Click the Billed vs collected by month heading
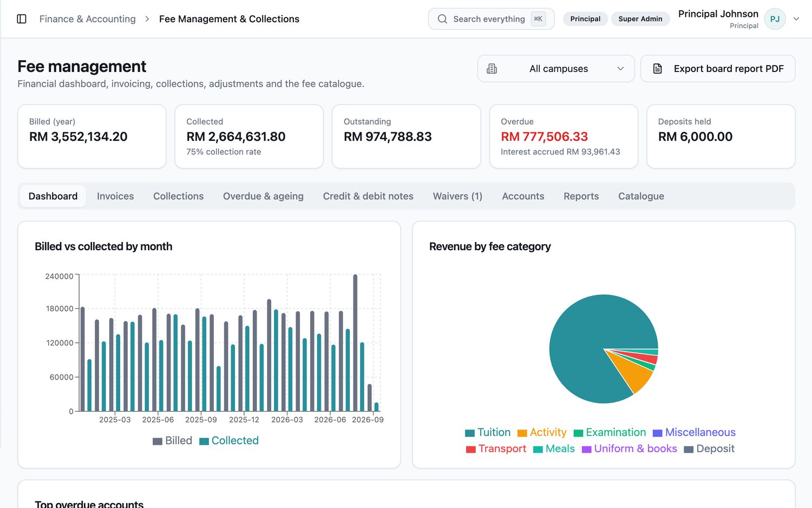The image size is (812, 508). click(x=103, y=247)
